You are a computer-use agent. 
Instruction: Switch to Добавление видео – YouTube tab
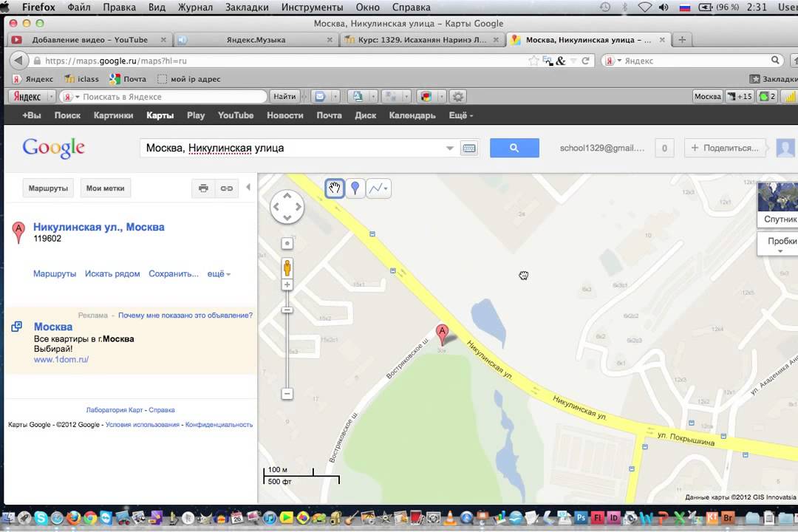pos(89,40)
